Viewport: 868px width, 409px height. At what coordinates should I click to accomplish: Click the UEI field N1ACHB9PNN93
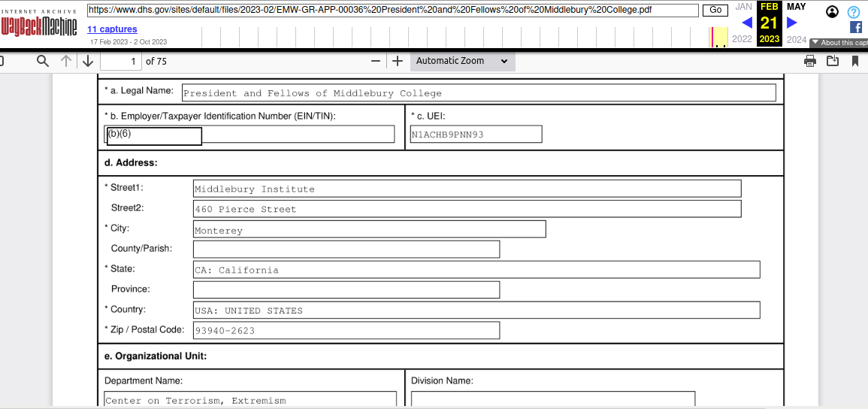pos(476,134)
